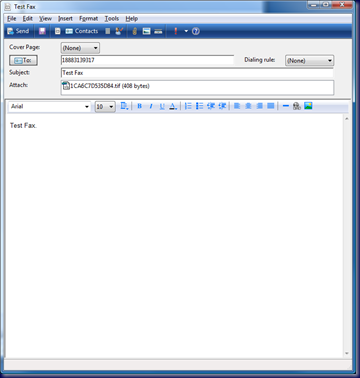
Task: Save the fax using the floppy disk icon
Action: 42,31
